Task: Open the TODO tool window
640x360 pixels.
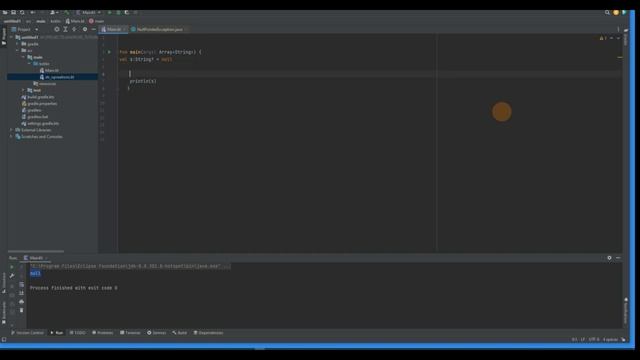Action: click(x=78, y=333)
